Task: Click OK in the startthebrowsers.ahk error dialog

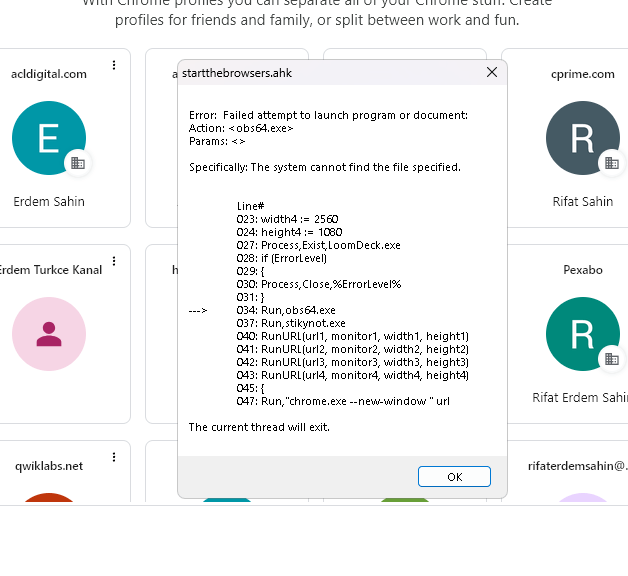Action: 454,477
